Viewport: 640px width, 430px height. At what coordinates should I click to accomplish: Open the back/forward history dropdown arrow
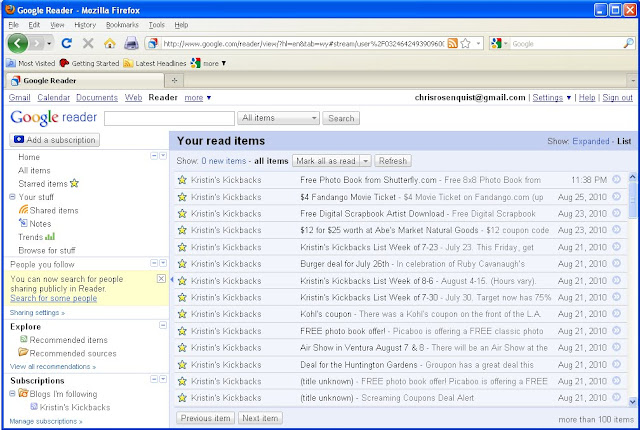[49, 43]
